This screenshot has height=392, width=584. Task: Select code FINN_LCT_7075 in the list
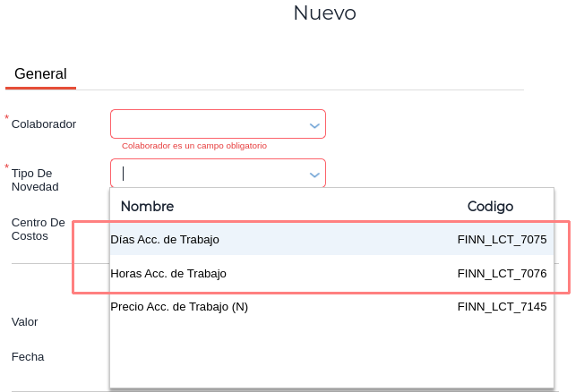click(x=502, y=240)
